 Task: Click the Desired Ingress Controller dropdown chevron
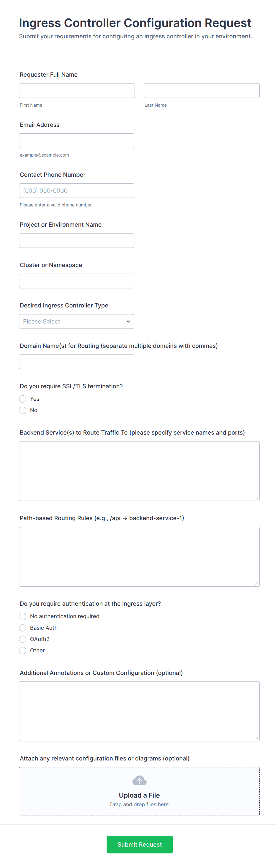(x=128, y=321)
